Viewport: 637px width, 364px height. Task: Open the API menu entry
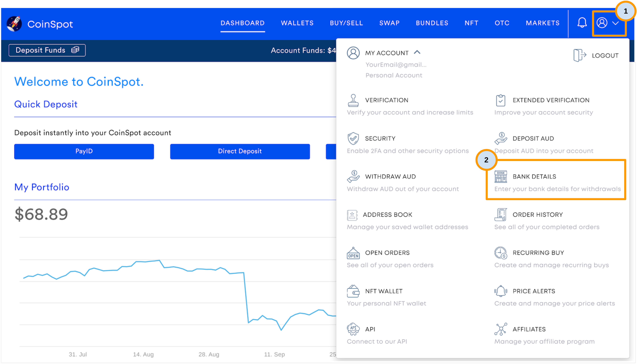[x=370, y=329]
